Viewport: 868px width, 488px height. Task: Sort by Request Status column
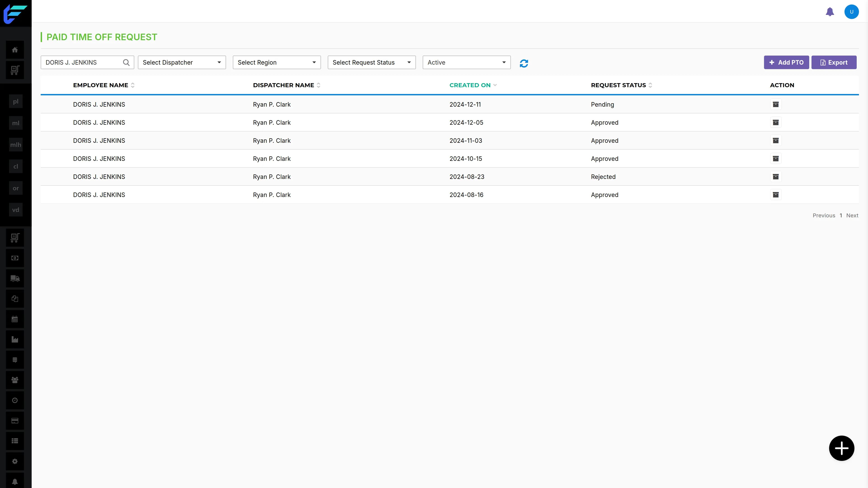pos(621,85)
